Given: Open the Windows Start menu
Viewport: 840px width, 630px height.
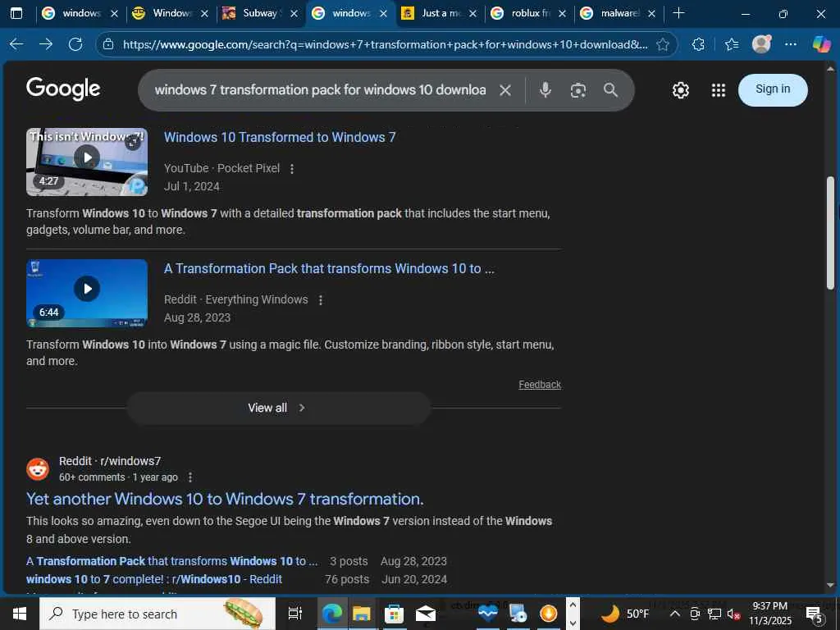Looking at the screenshot, I should (20, 614).
